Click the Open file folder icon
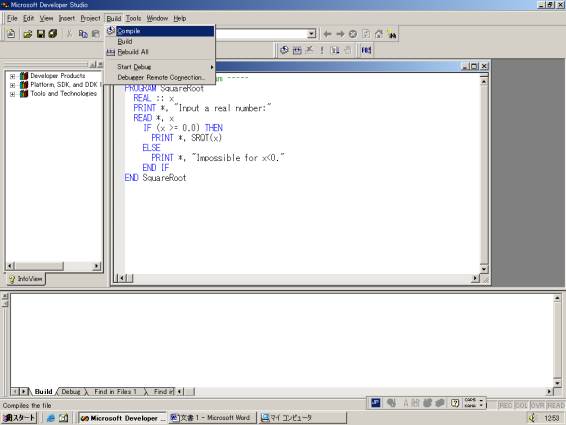 point(28,34)
